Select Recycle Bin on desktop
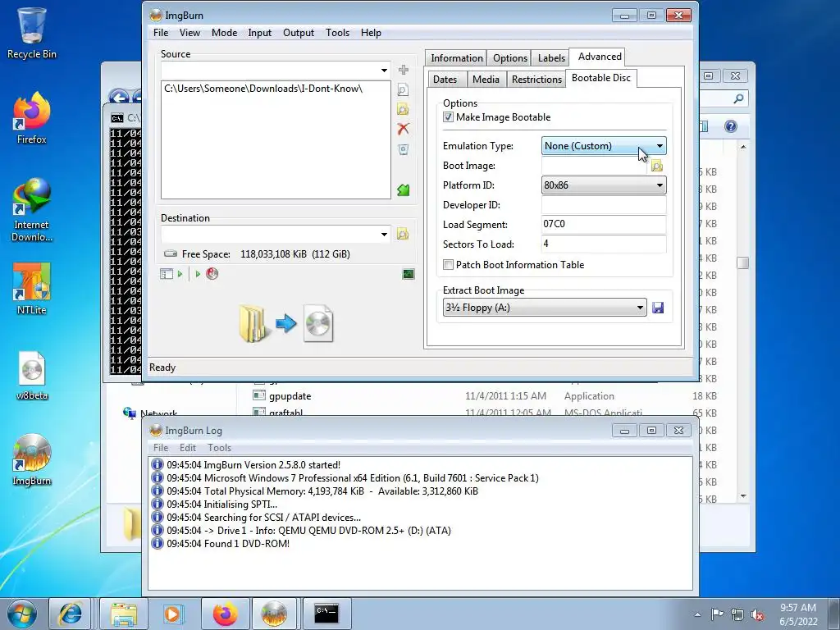 [x=32, y=33]
